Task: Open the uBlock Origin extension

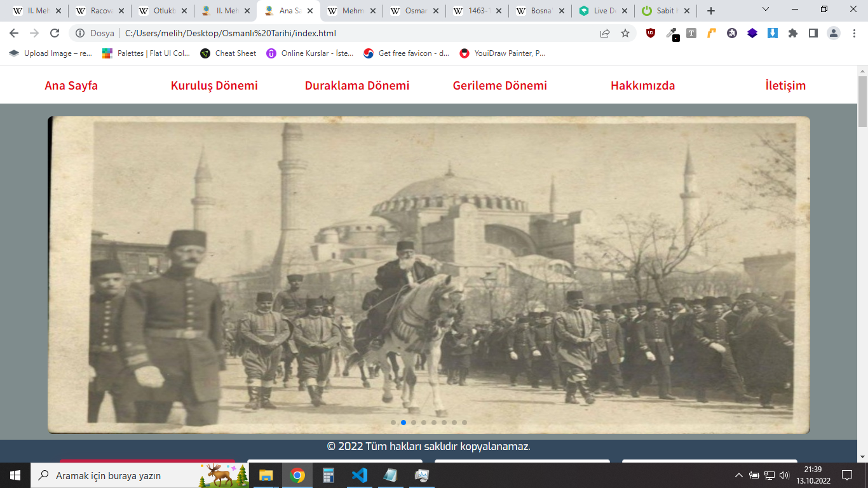Action: click(x=651, y=33)
